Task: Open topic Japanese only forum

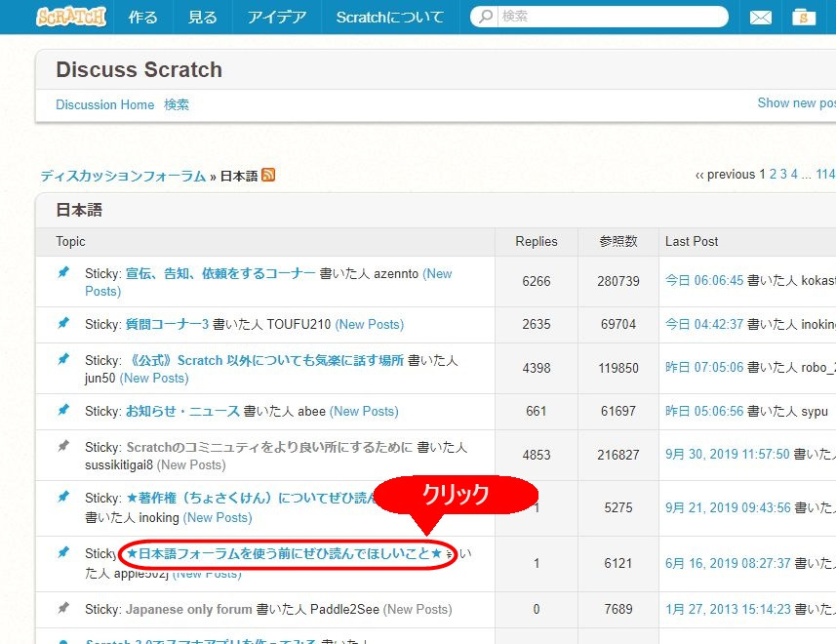Action: 188,609
